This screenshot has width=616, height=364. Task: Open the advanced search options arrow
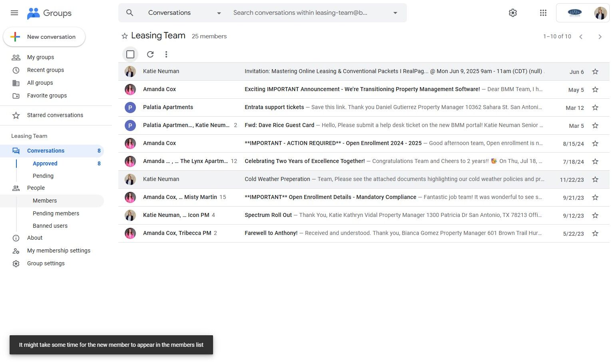point(395,13)
